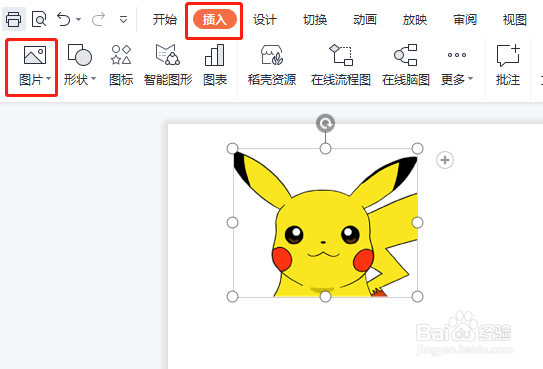
Task: Click the 形状 shapes icon
Action: point(80,55)
